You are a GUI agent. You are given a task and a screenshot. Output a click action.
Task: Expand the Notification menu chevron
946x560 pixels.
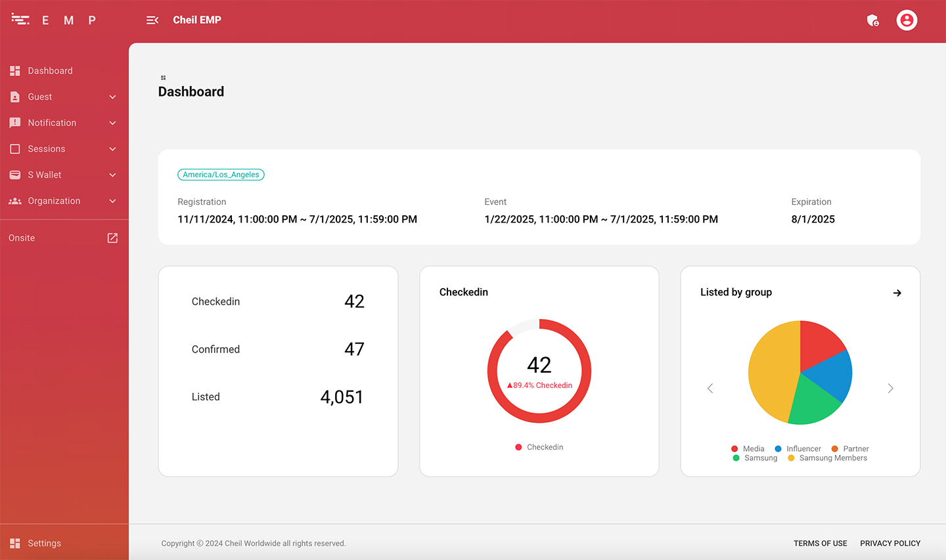[112, 123]
